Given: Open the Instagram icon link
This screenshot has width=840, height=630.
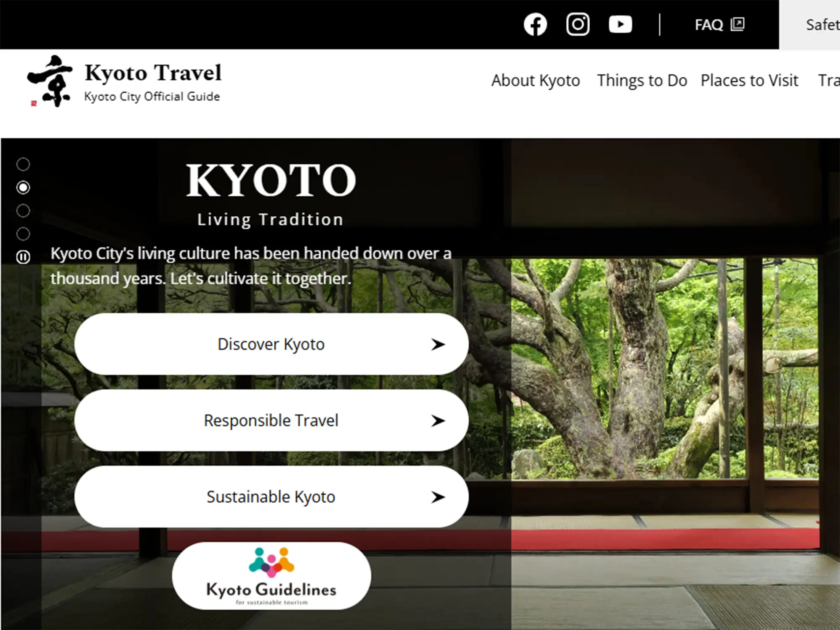Looking at the screenshot, I should 578,24.
